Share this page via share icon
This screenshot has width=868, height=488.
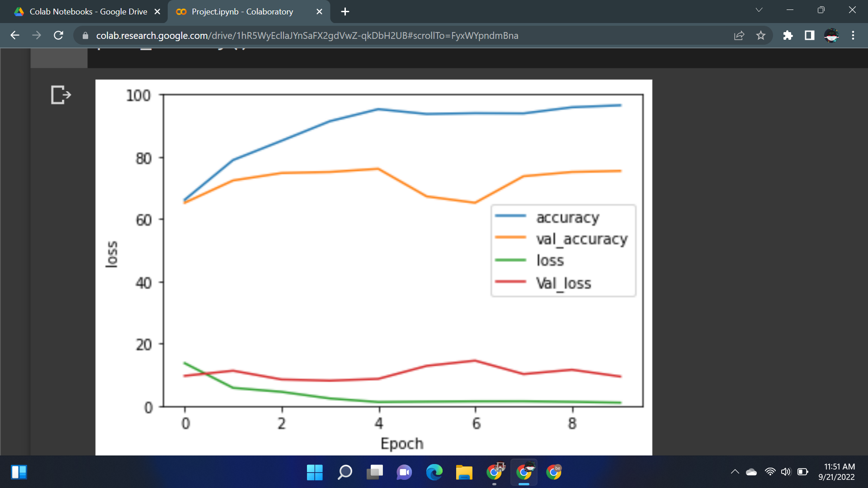point(739,35)
